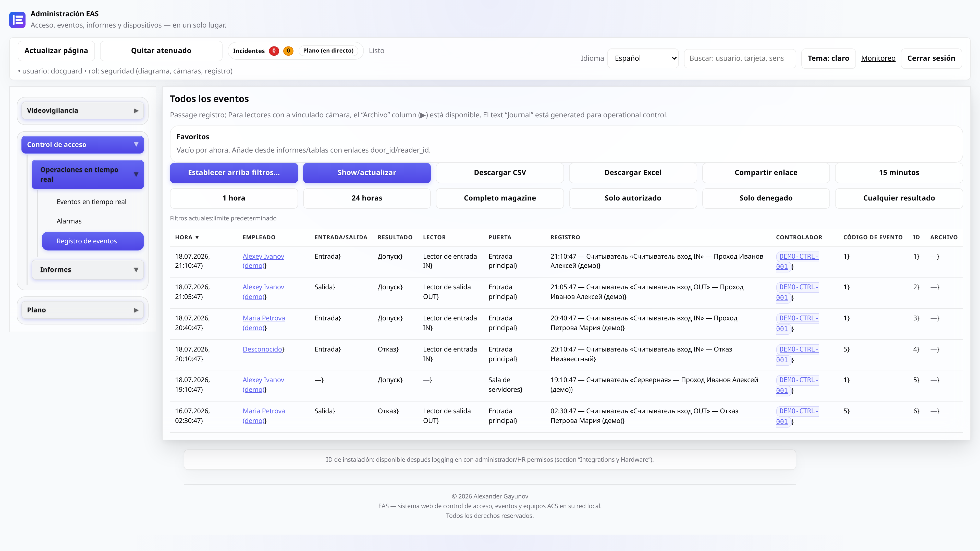Expand the Videovigilancia section arrow
This screenshot has height=551, width=980.
pos(136,111)
